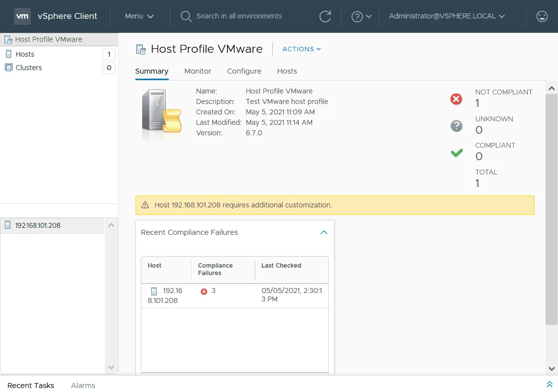
Task: Switch to the Configure tab
Action: (244, 71)
